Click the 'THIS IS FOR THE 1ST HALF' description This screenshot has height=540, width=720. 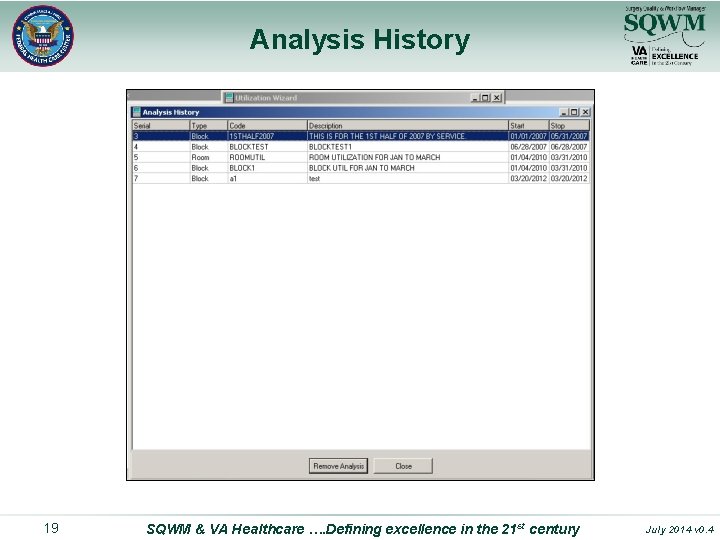pyautogui.click(x=387, y=136)
